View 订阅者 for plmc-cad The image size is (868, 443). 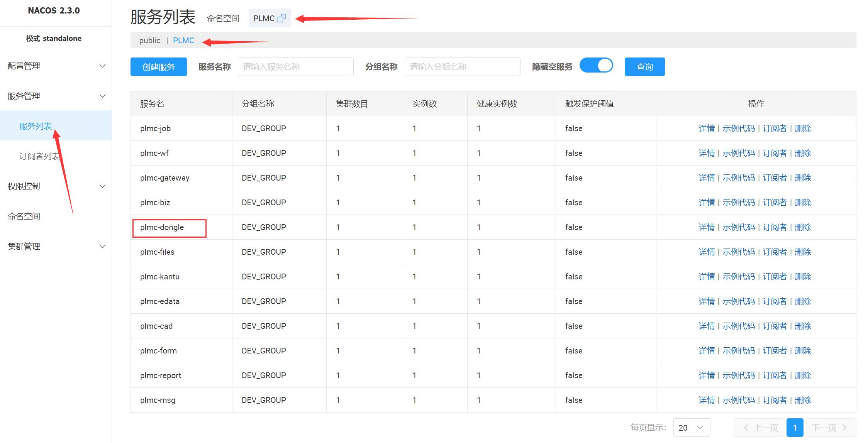coord(775,326)
